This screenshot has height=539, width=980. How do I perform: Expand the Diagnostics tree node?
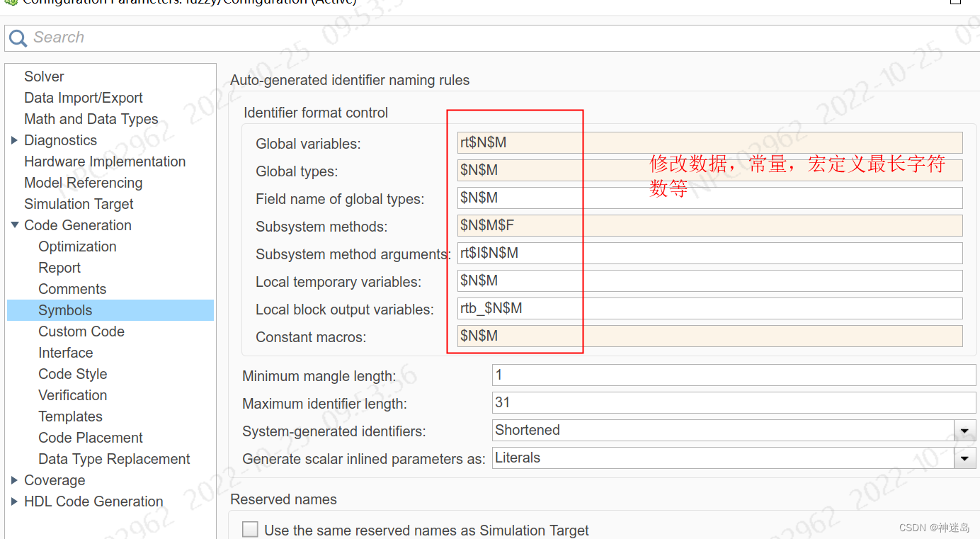point(15,140)
